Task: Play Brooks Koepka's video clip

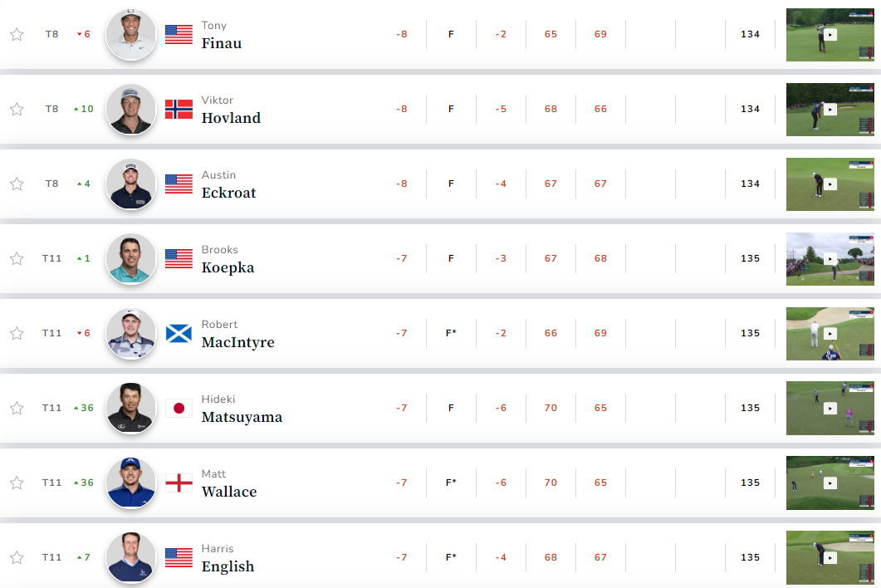Action: pyautogui.click(x=830, y=259)
